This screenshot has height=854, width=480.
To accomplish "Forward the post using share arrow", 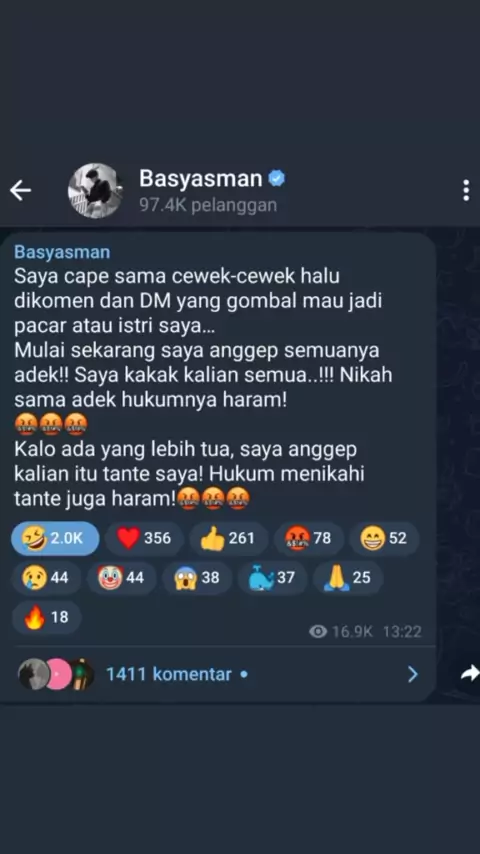I will [470, 674].
